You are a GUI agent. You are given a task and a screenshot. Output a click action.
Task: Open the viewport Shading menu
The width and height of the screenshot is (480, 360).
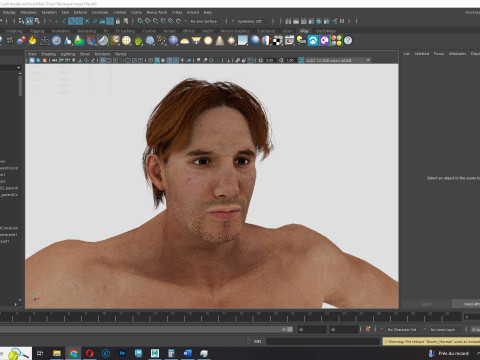tap(48, 54)
